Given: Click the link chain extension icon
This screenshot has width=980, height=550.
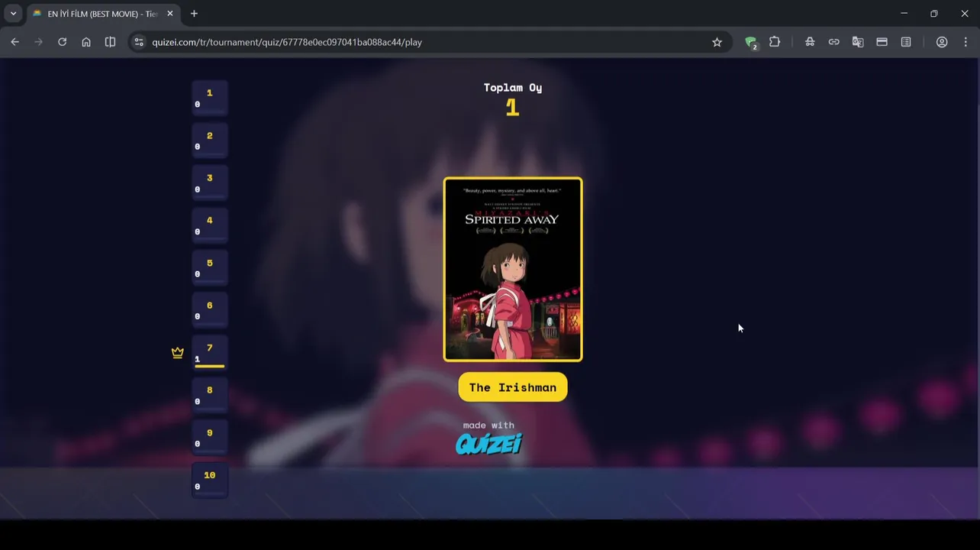Looking at the screenshot, I should [833, 42].
